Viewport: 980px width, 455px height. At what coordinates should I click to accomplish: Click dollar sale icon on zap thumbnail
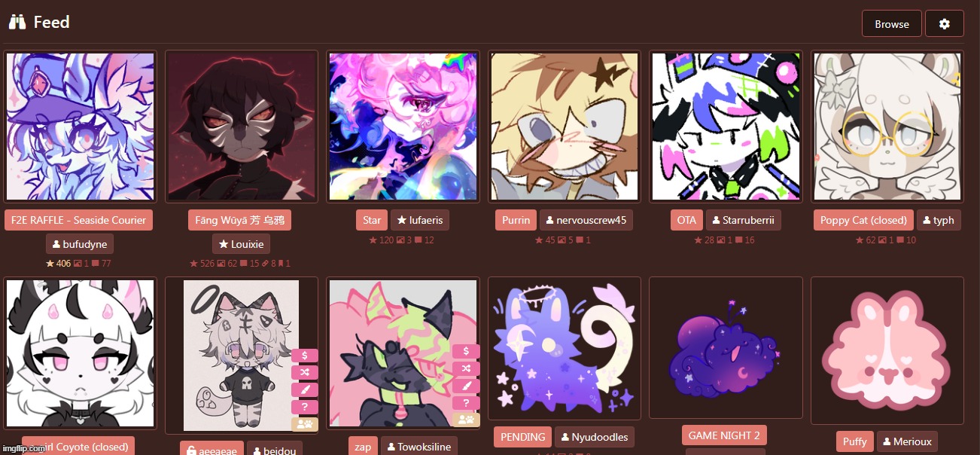click(466, 351)
